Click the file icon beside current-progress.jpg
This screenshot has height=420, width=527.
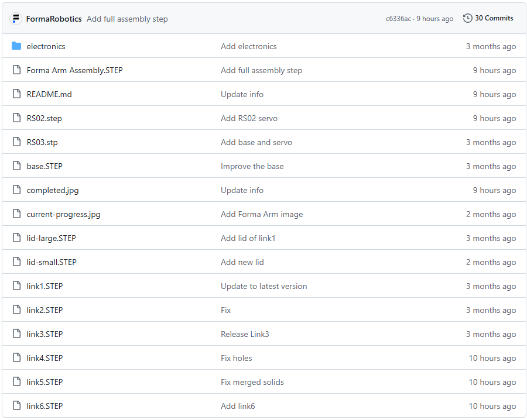pos(16,214)
